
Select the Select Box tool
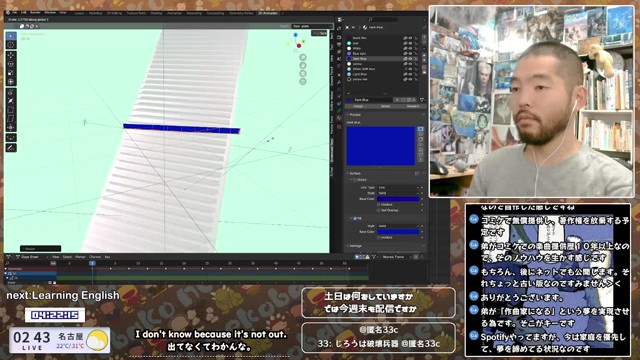pyautogui.click(x=11, y=36)
